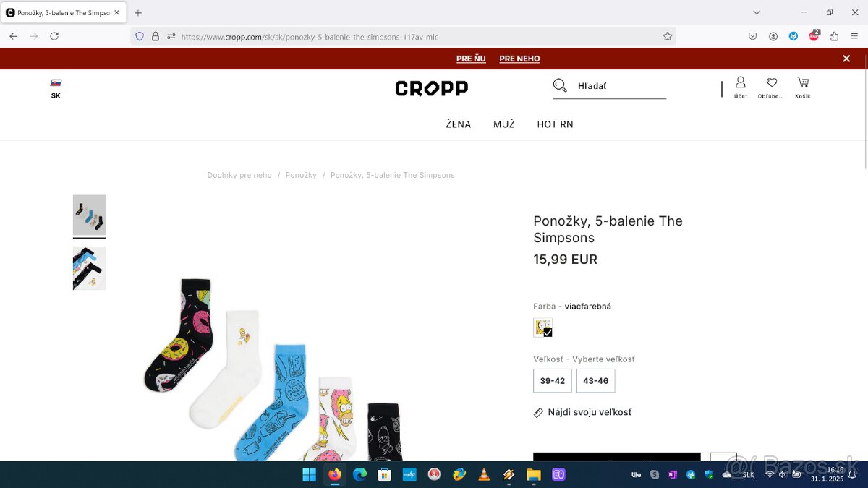This screenshot has height=488, width=868.
Task: Select size 39-42
Action: [553, 381]
